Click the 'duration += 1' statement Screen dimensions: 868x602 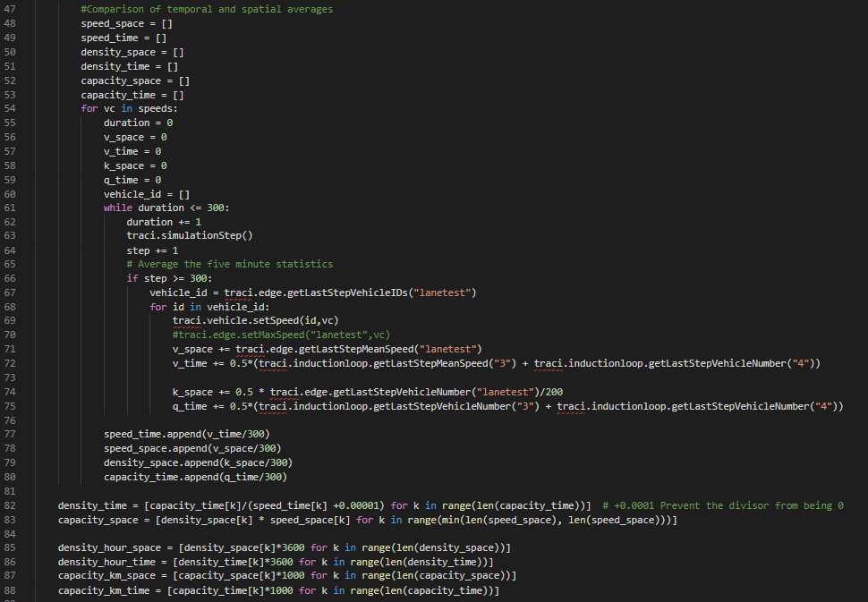tap(164, 222)
